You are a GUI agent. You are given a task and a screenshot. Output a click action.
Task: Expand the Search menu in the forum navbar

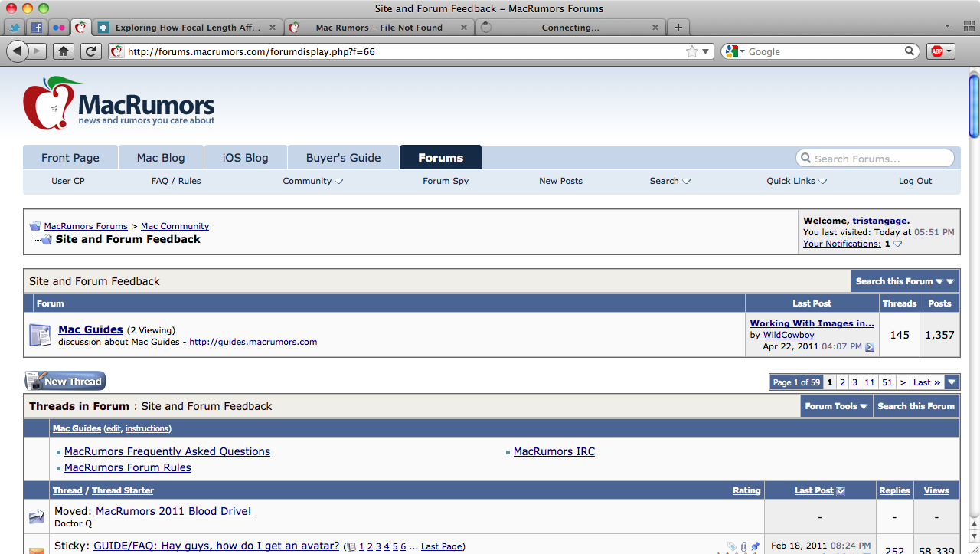(670, 181)
